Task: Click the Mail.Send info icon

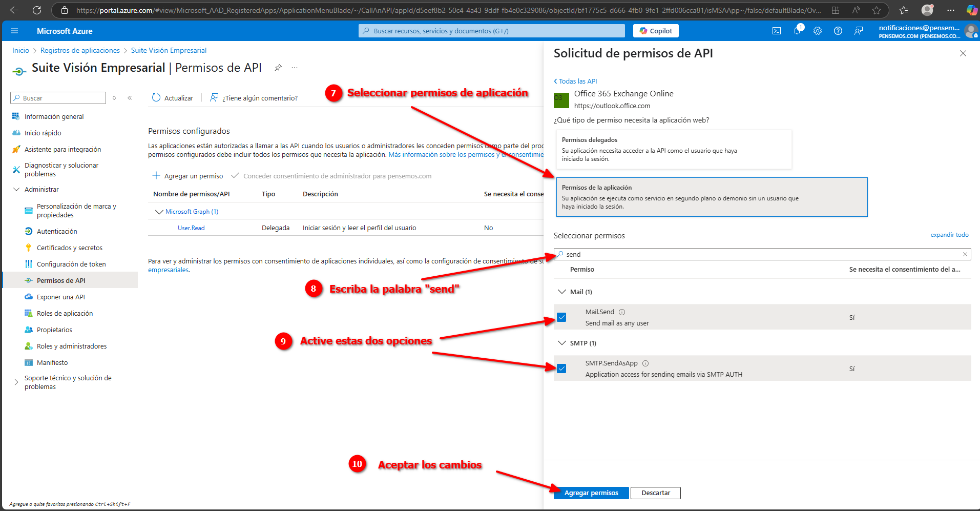Action: point(622,312)
